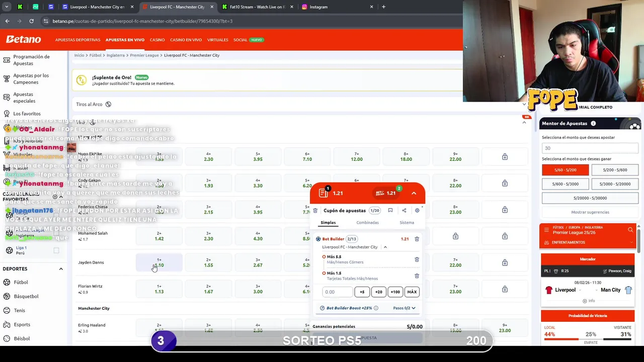
Task: Click the stake amount field showing 0.00
Action: pyautogui.click(x=337, y=292)
